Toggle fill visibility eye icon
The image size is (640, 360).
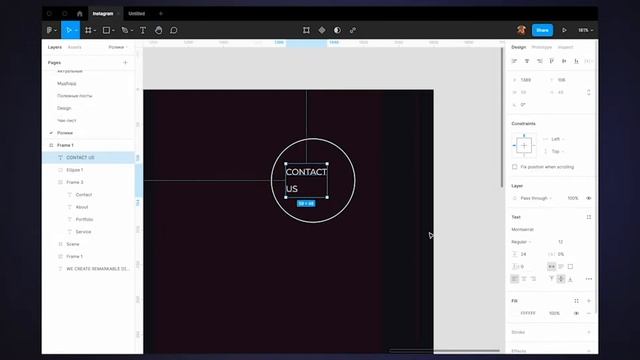click(x=576, y=313)
